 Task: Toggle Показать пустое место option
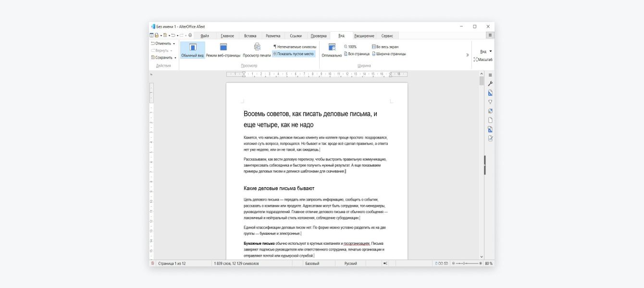294,54
